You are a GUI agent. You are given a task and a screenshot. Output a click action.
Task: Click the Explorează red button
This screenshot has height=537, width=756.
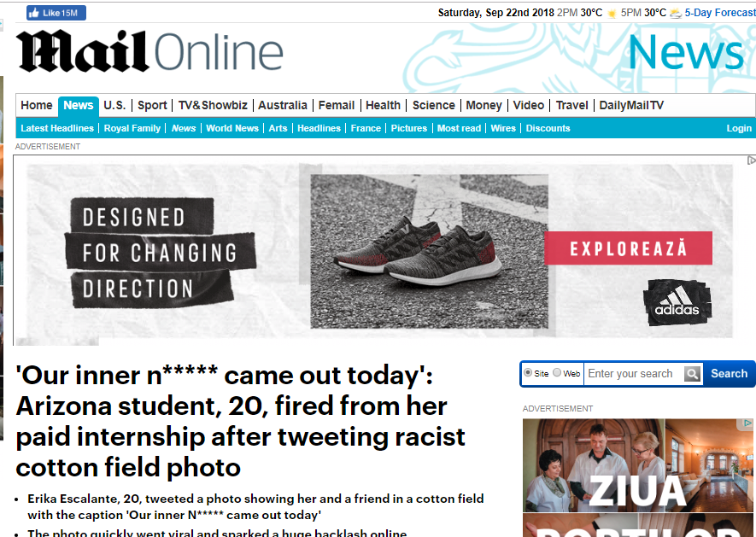pos(628,248)
